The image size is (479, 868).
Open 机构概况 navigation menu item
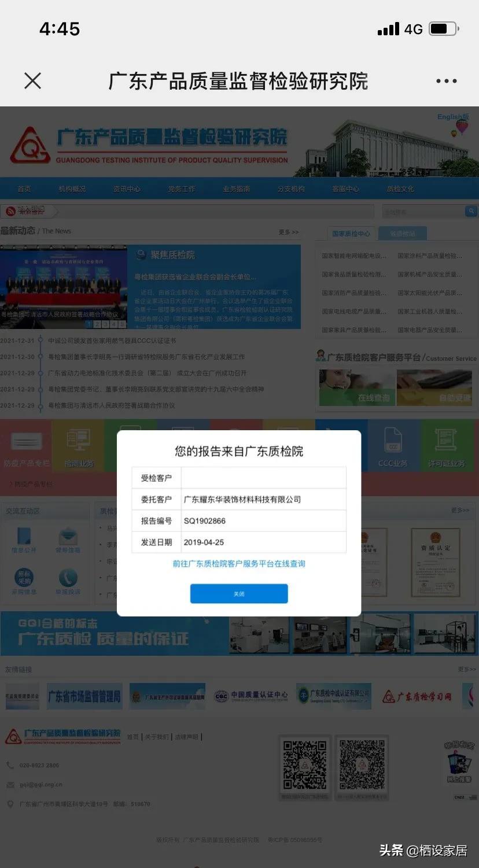pos(72,189)
